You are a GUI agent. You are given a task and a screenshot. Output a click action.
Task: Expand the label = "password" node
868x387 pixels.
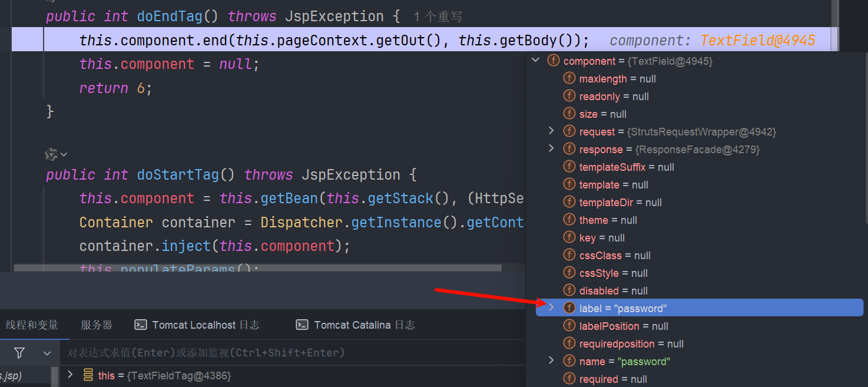551,308
